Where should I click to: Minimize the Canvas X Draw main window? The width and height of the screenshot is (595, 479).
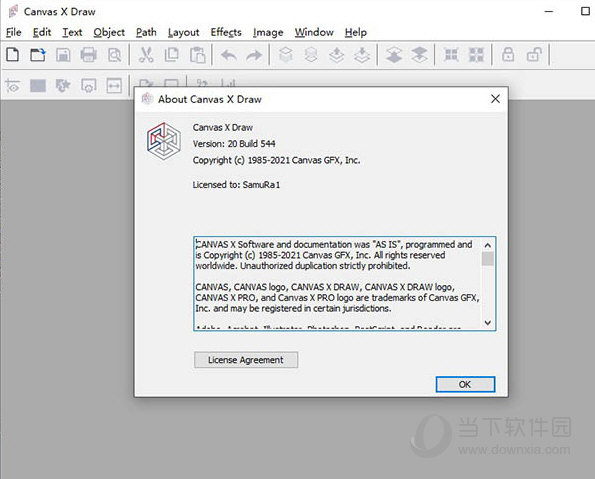(x=549, y=11)
